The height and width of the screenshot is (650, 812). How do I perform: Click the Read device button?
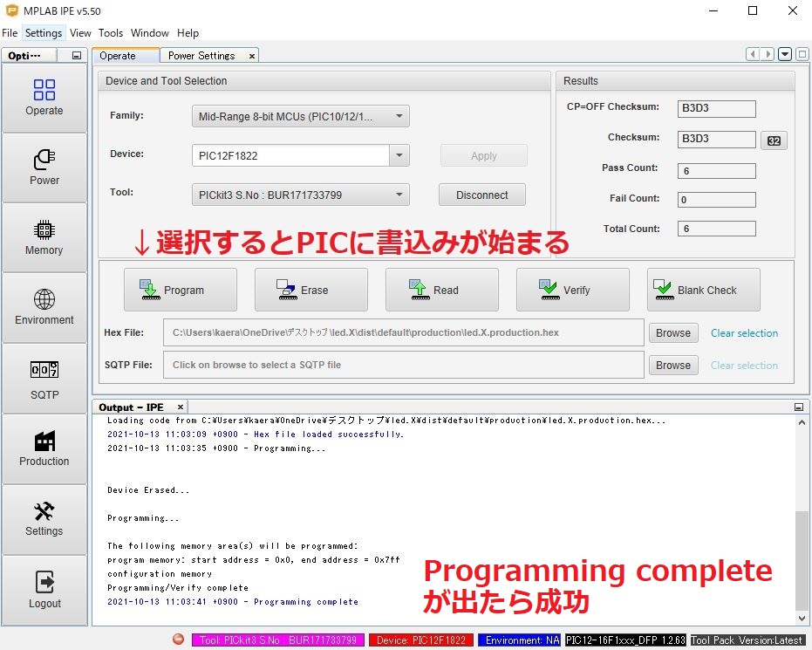coord(441,290)
